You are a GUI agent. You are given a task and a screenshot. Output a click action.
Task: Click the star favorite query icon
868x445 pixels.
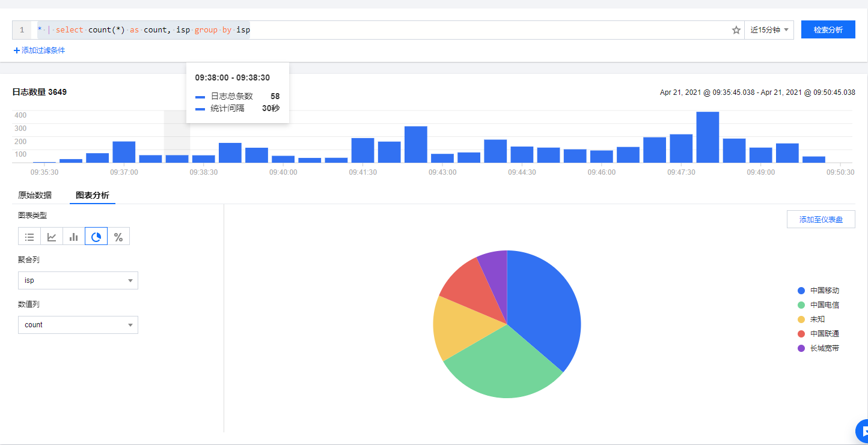(736, 30)
